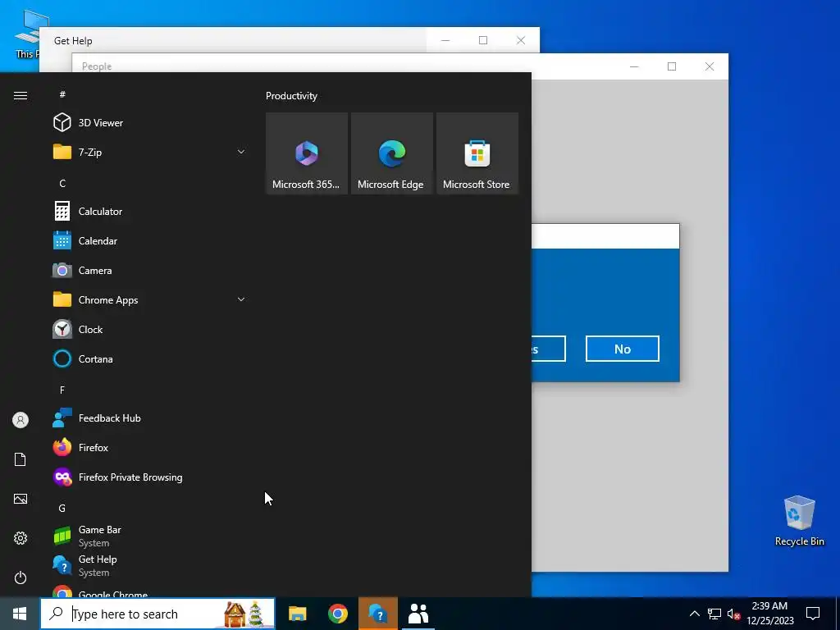The width and height of the screenshot is (840, 630).
Task: Open Pictures from Start sidebar
Action: (x=21, y=499)
